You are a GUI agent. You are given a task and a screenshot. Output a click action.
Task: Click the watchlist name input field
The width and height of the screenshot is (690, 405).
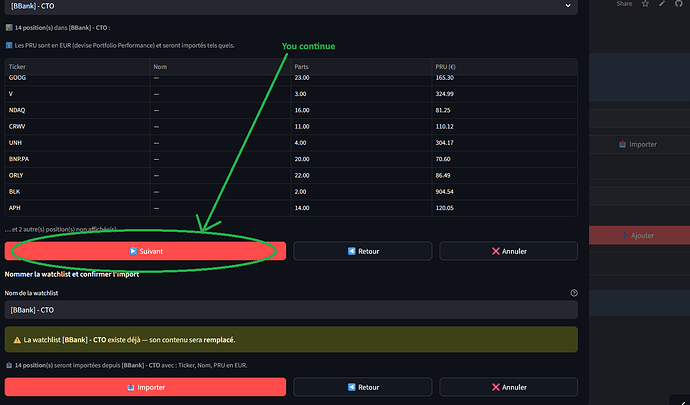tap(291, 309)
